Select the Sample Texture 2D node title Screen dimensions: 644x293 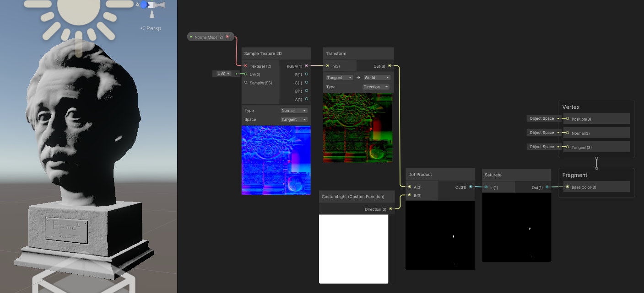click(x=263, y=53)
